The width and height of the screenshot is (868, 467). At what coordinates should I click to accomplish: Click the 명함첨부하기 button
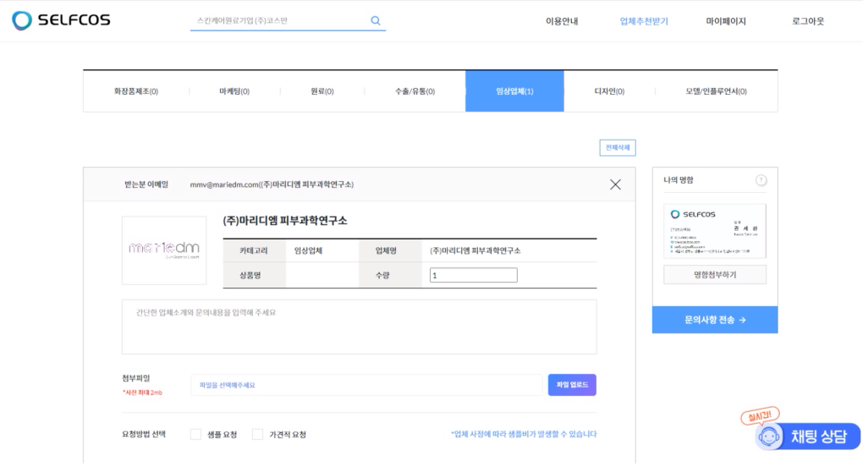click(x=715, y=274)
